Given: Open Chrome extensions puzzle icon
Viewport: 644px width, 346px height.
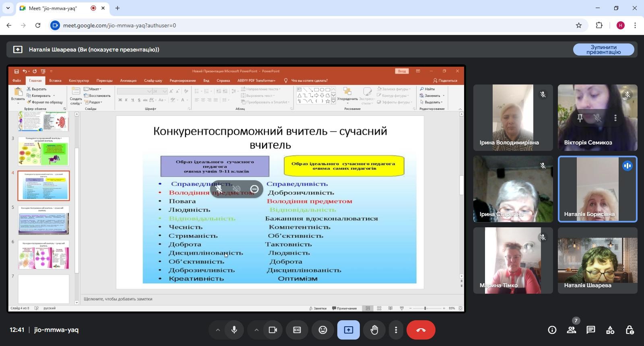Looking at the screenshot, I should 599,25.
